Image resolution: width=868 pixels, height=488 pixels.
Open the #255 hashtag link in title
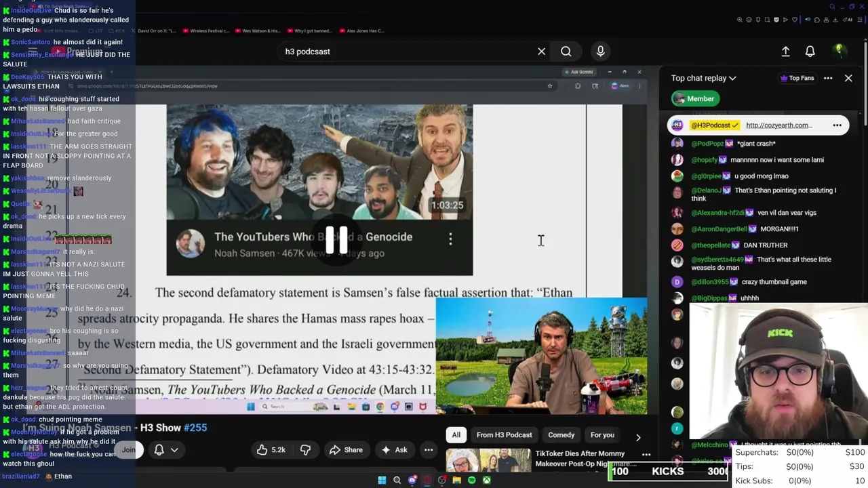[x=196, y=428]
